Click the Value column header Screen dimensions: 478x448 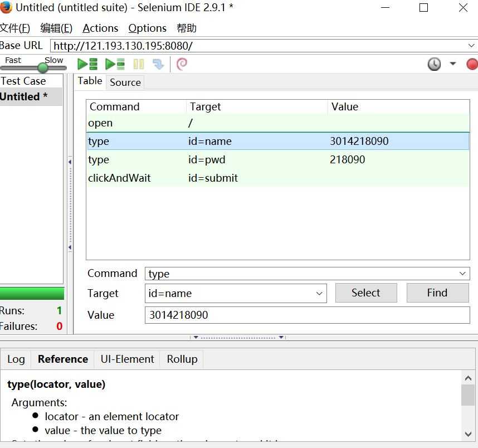(398, 107)
